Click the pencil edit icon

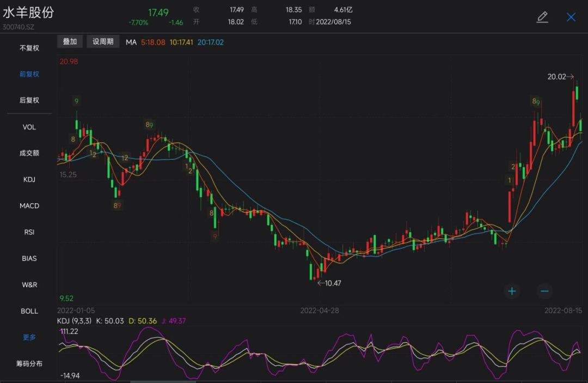pyautogui.click(x=542, y=17)
